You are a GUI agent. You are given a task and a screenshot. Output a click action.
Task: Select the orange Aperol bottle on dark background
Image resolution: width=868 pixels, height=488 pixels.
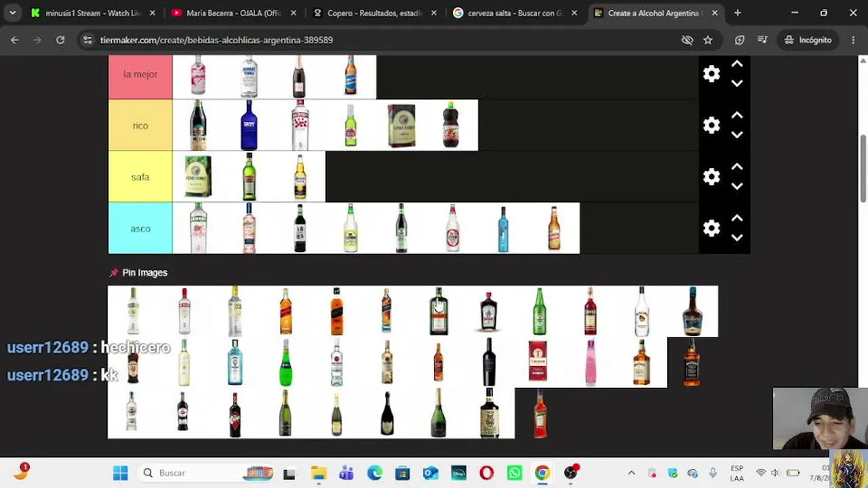pyautogui.click(x=540, y=413)
